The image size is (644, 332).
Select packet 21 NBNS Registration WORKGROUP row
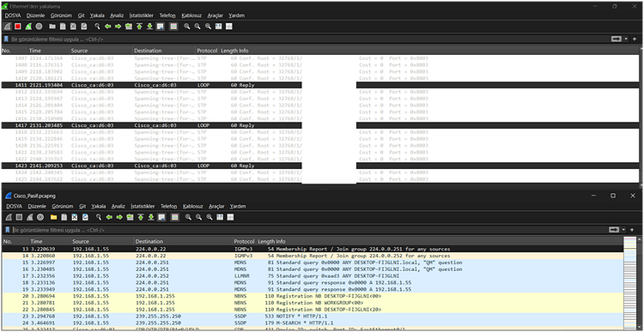[x=313, y=303]
